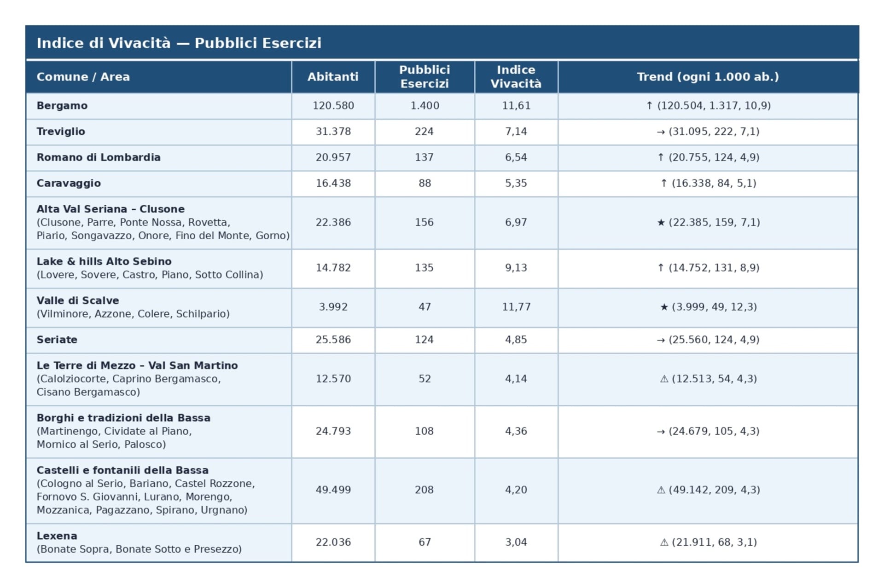Image resolution: width=884 pixels, height=588 pixels.
Task: Click Bergamo's Indice Vivacità value 11,61
Action: (x=516, y=106)
